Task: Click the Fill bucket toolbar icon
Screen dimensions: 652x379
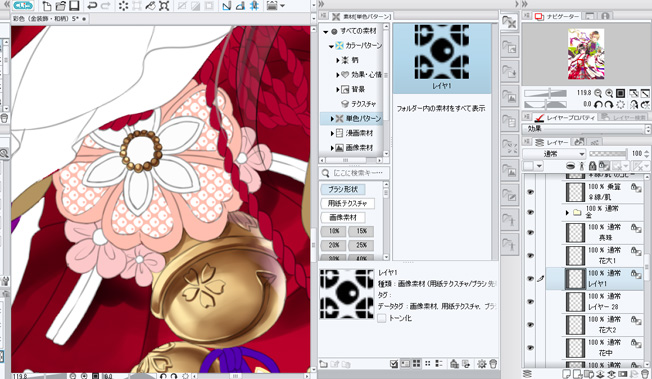Action: 150,6
